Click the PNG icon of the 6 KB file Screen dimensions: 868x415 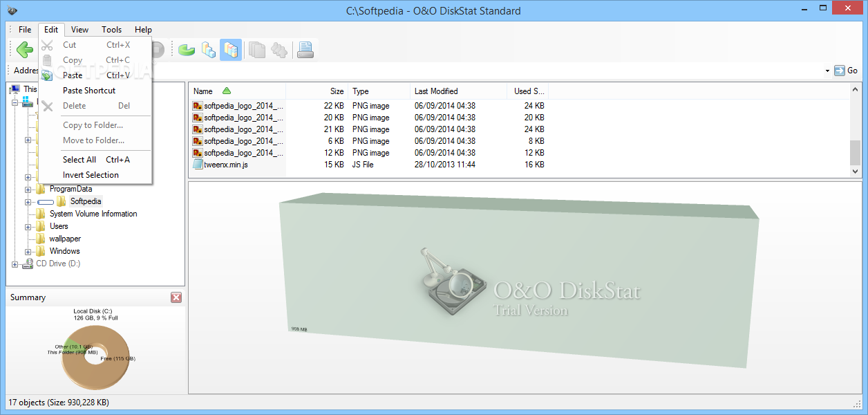pos(198,141)
